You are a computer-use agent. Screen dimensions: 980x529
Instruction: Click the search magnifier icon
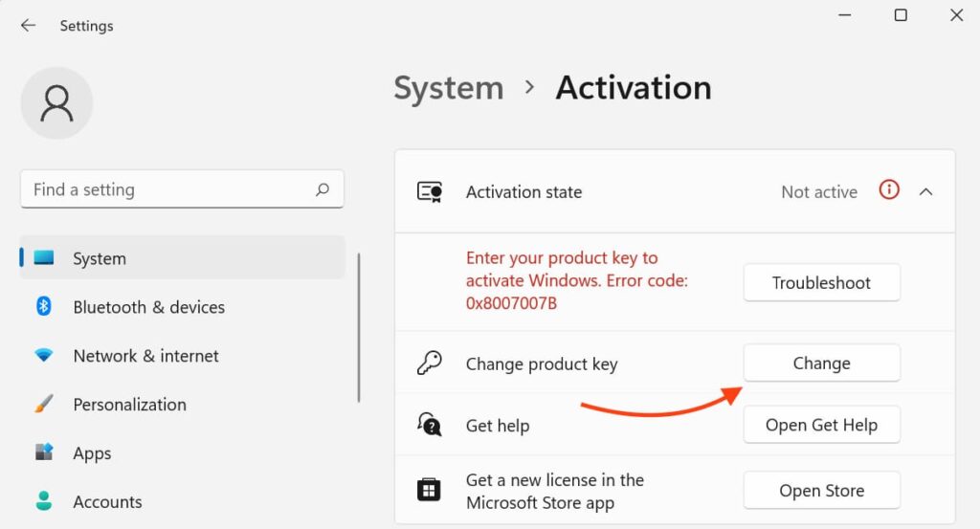tap(323, 189)
